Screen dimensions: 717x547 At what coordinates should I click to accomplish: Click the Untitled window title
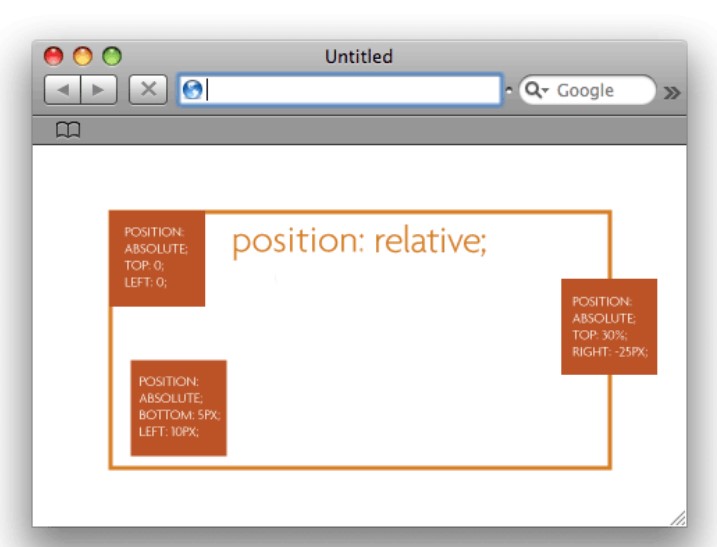pos(359,57)
